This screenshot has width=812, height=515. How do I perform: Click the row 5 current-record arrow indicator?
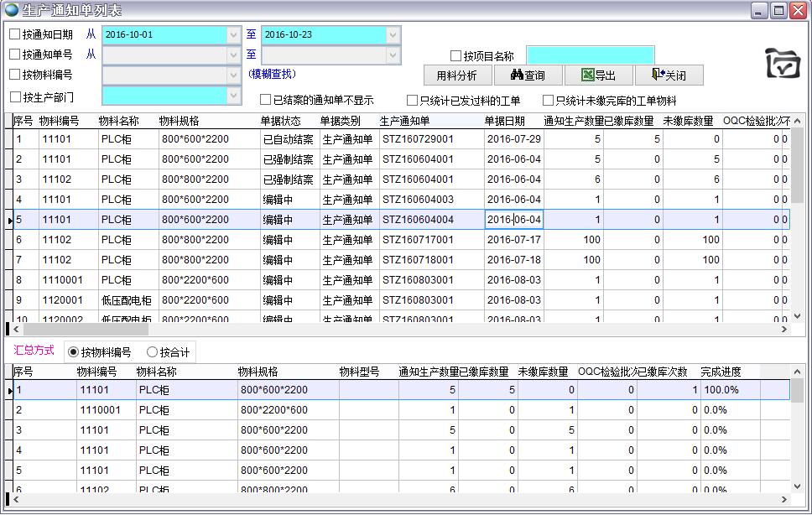(9, 221)
